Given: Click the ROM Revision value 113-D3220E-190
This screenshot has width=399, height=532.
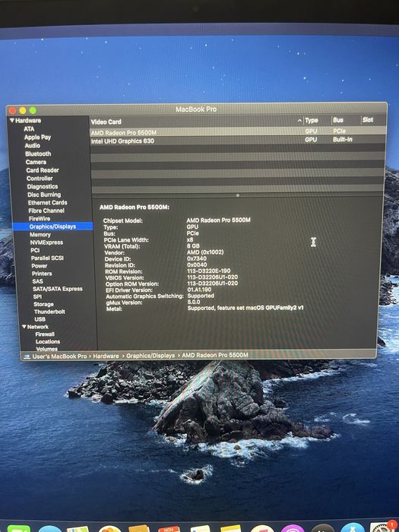Looking at the screenshot, I should click(x=209, y=271).
